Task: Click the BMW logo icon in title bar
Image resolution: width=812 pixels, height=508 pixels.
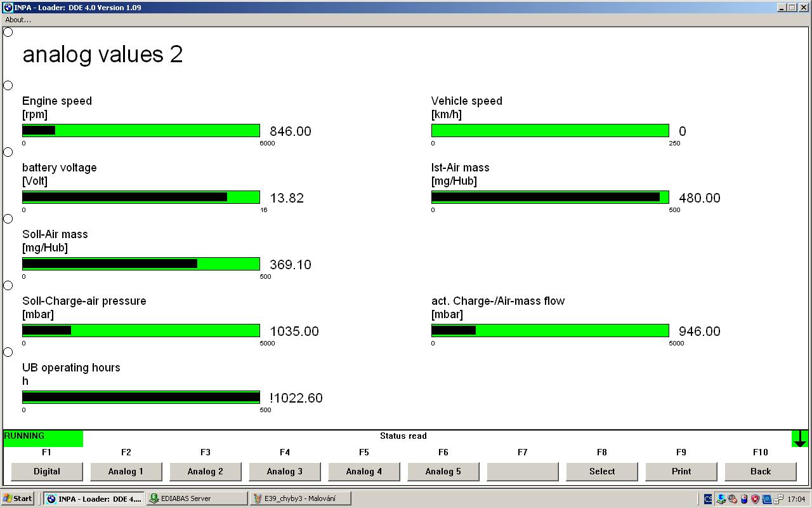Action: point(8,8)
